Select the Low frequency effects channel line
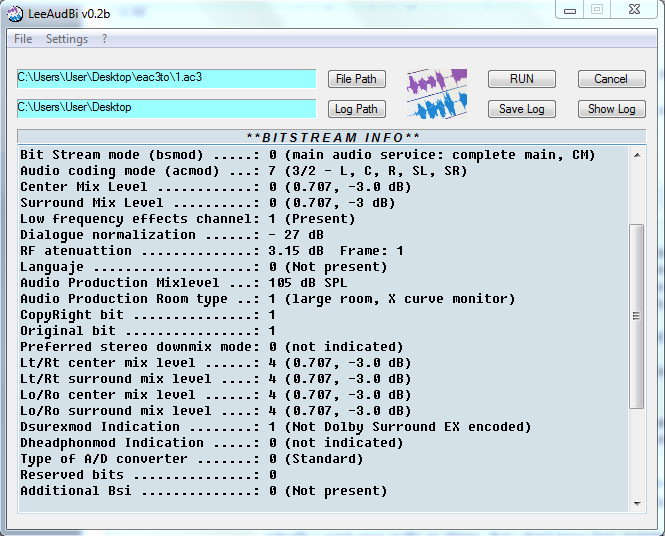Image resolution: width=665 pixels, height=536 pixels. (187, 219)
